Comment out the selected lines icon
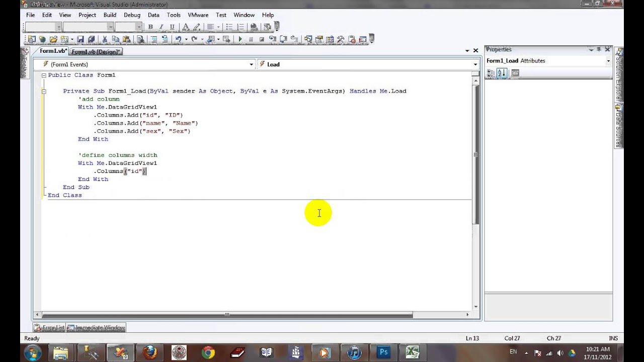 click(153, 39)
